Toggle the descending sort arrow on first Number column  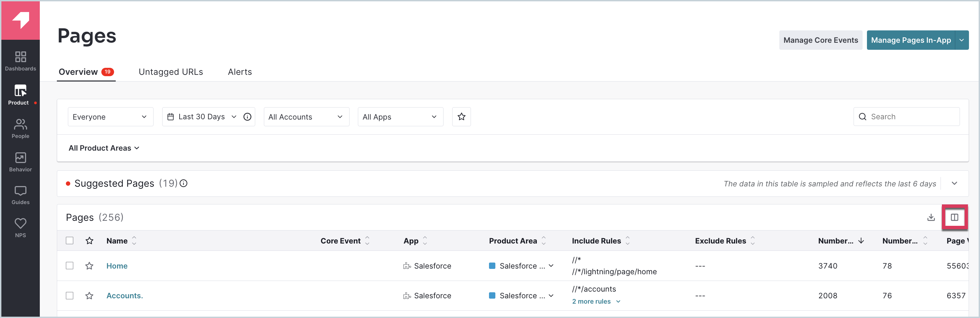pos(861,241)
